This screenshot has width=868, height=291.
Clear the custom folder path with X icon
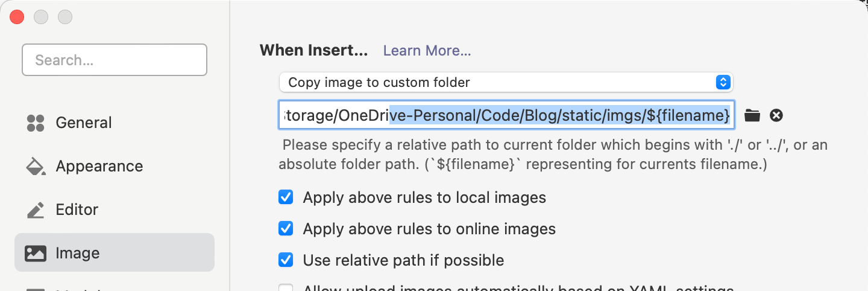776,115
